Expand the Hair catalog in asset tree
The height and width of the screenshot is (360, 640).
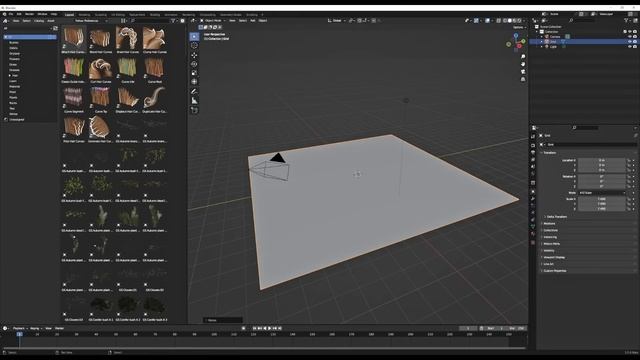click(x=10, y=76)
